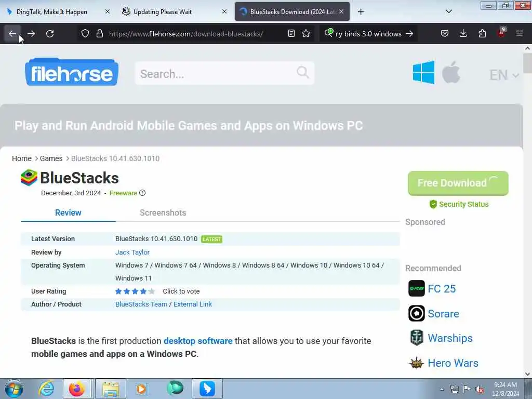
Task: Open the External Link
Action: coord(193,304)
